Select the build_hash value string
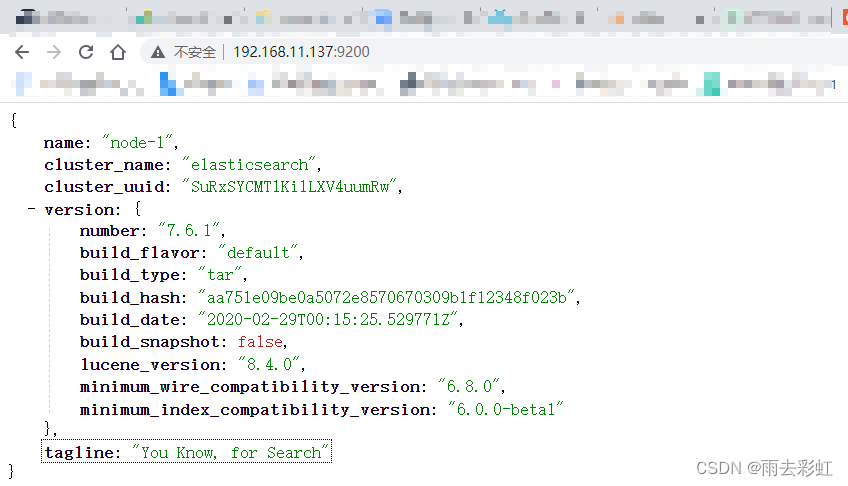The width and height of the screenshot is (848, 486). click(387, 298)
